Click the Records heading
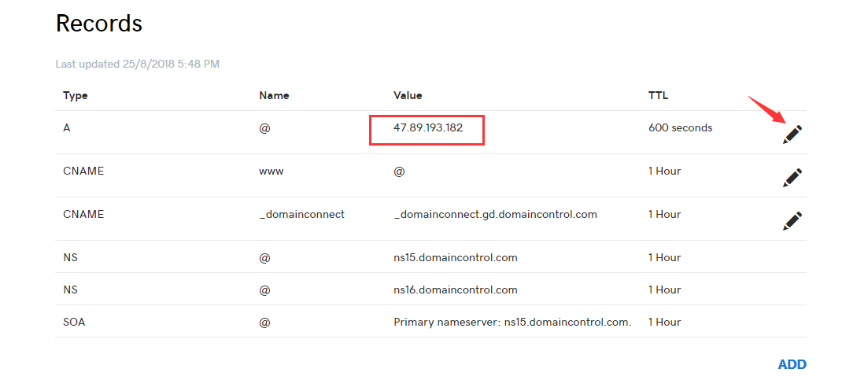The width and height of the screenshot is (868, 391). tap(99, 24)
